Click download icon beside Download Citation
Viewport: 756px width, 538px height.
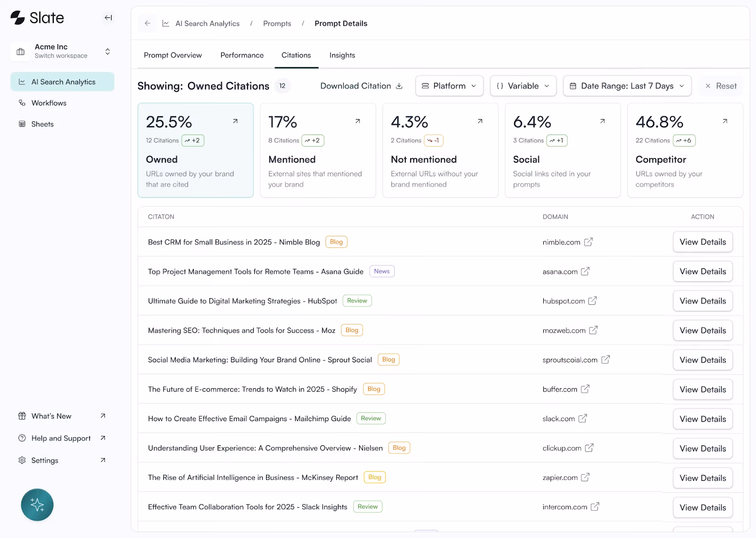399,86
